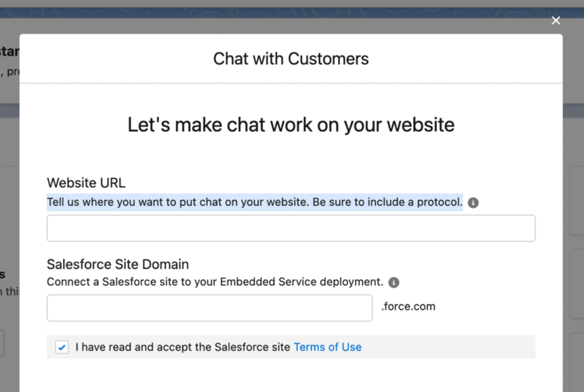
Task: Focus the Website URL text field
Action: tap(291, 228)
